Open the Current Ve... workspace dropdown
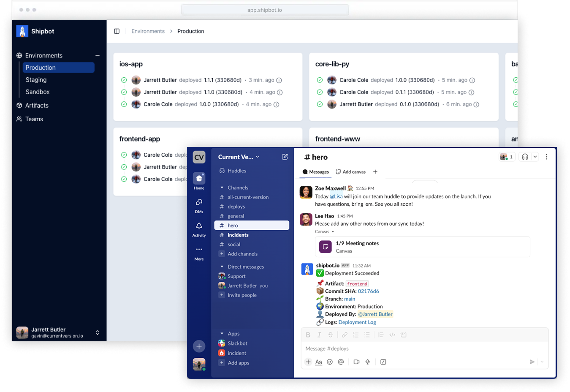570x392 pixels. point(239,157)
